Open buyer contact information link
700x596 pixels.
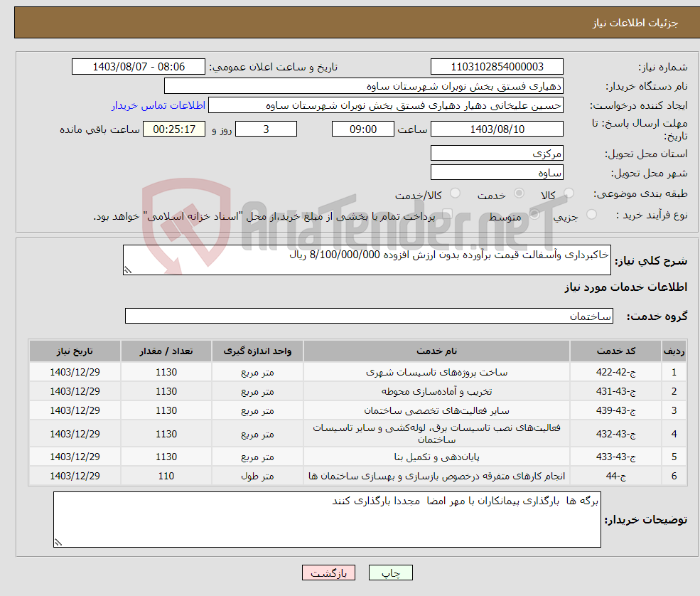(x=158, y=105)
